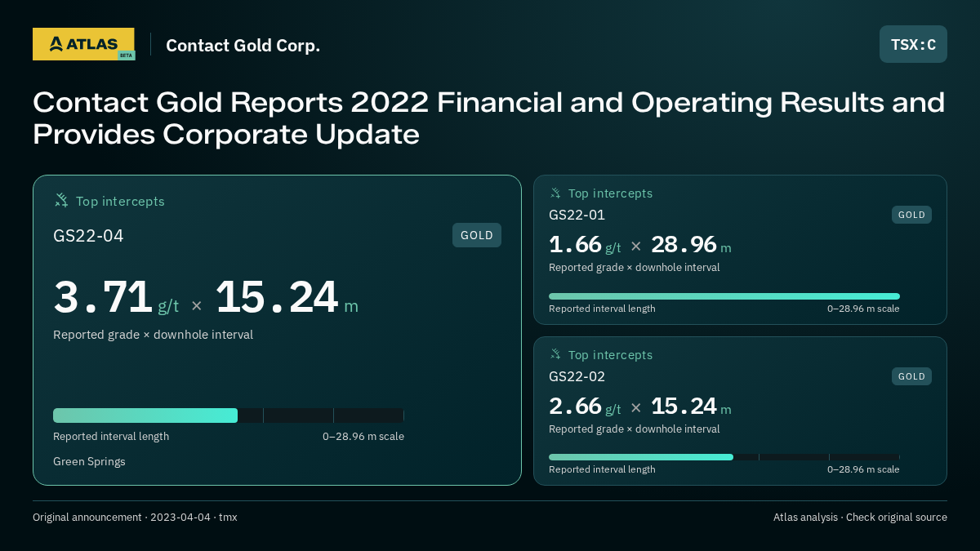Click the 28.96 m interval value

tap(691, 245)
